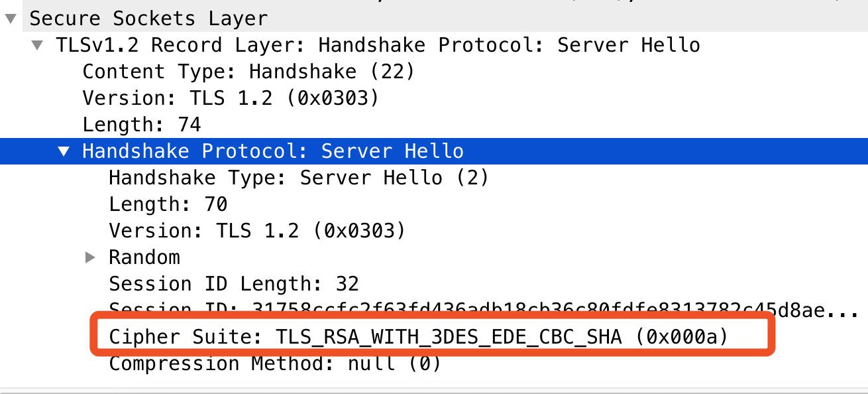The width and height of the screenshot is (868, 394).
Task: Expand the Random field
Action: (x=90, y=257)
